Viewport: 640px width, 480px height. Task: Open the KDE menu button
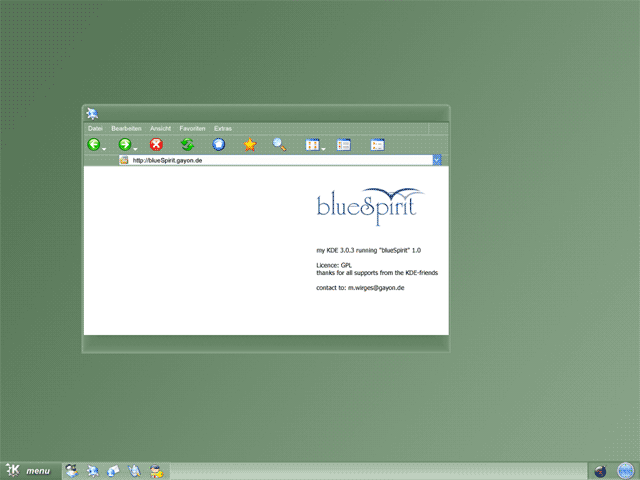point(29,471)
